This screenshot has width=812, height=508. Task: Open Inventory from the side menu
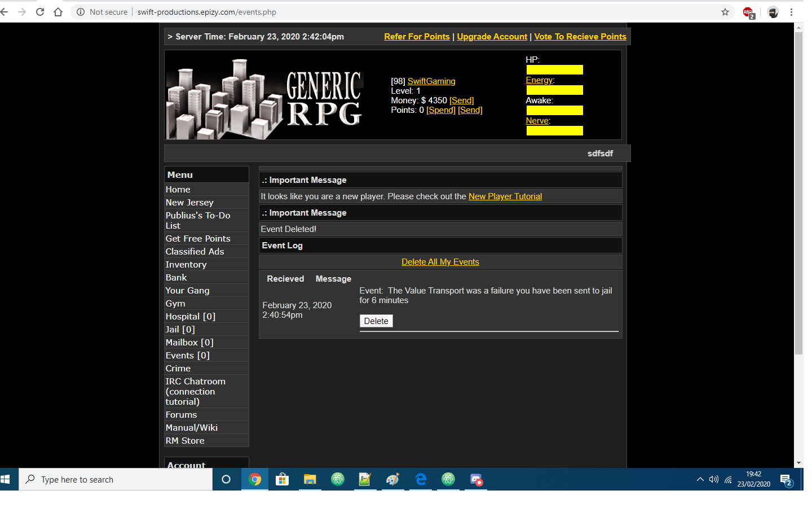pyautogui.click(x=186, y=265)
